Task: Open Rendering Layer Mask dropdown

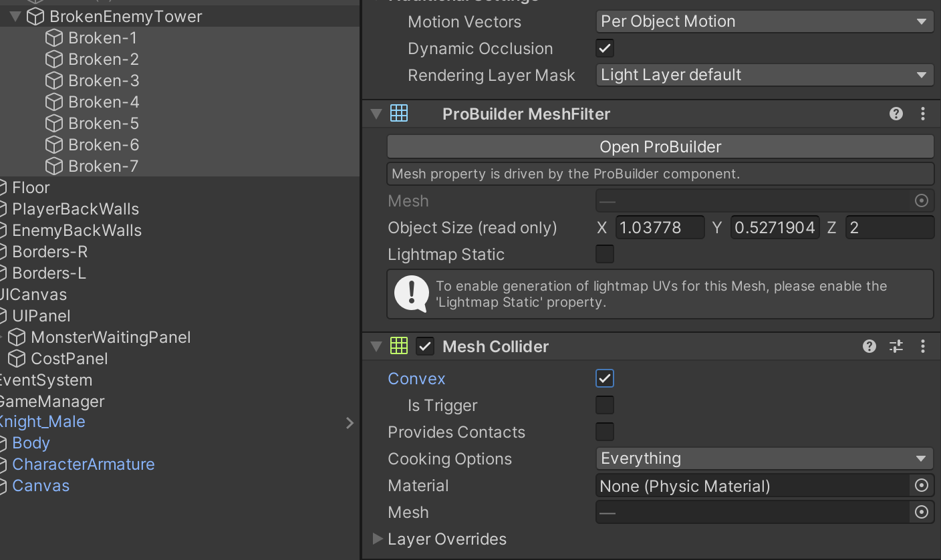Action: pyautogui.click(x=765, y=75)
